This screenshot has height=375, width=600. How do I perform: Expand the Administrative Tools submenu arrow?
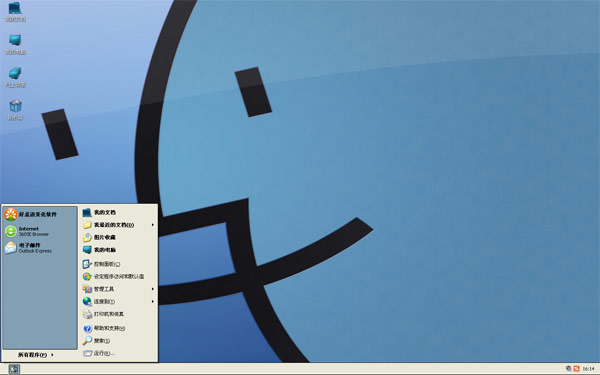click(x=152, y=289)
